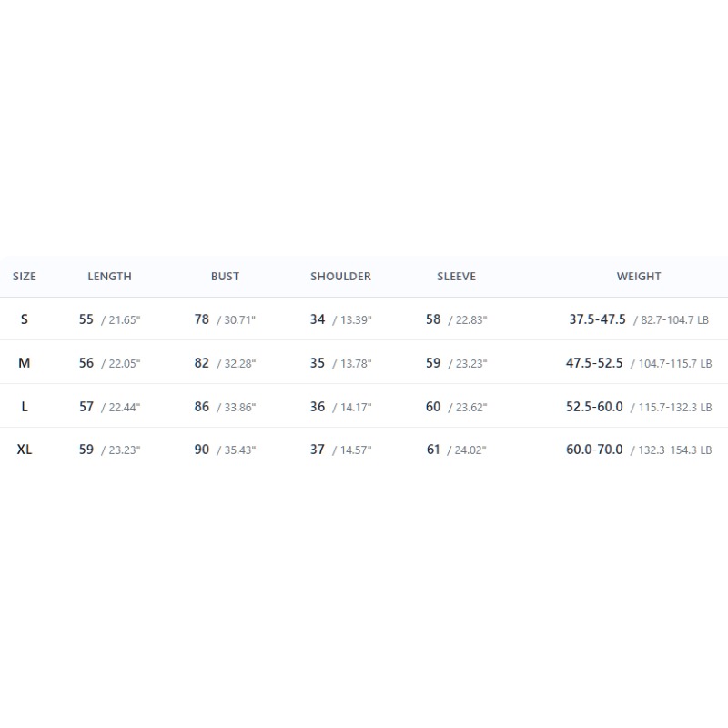Click the WEIGHT column header
Image resolution: width=728 pixels, height=728 pixels.
[639, 277]
